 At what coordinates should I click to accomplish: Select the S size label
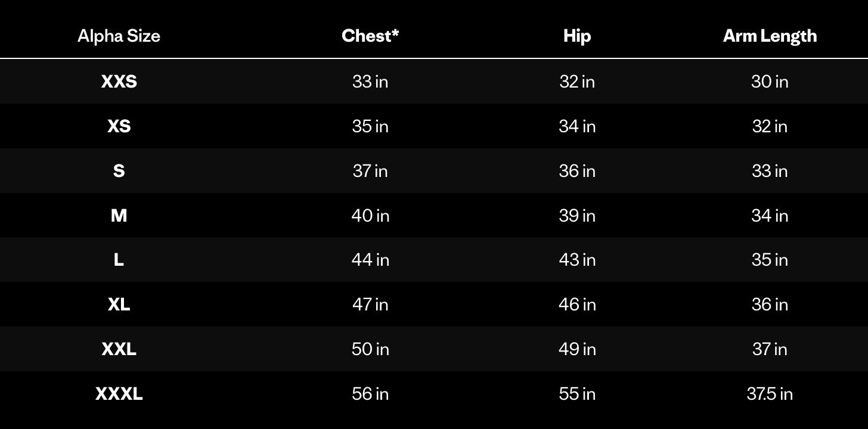click(119, 171)
